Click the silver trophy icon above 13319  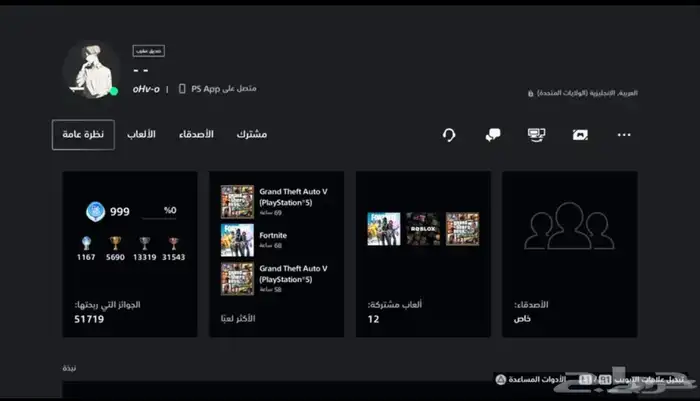pyautogui.click(x=145, y=243)
